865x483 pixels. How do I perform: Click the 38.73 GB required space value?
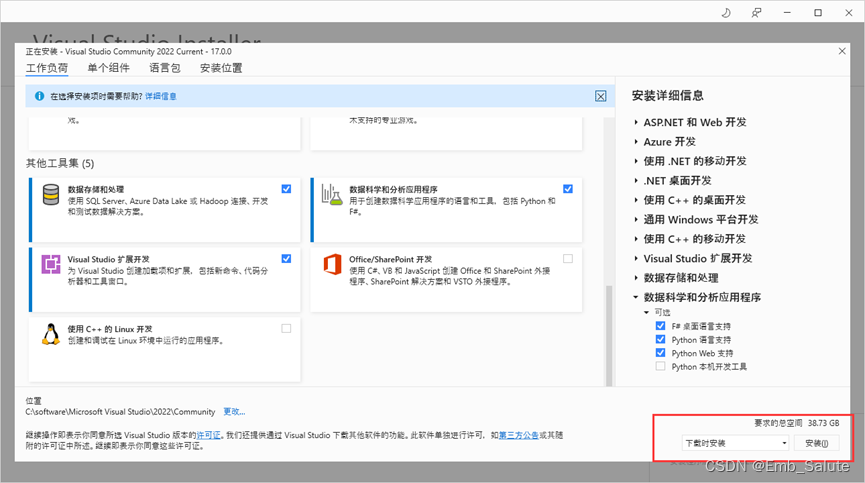click(x=824, y=423)
